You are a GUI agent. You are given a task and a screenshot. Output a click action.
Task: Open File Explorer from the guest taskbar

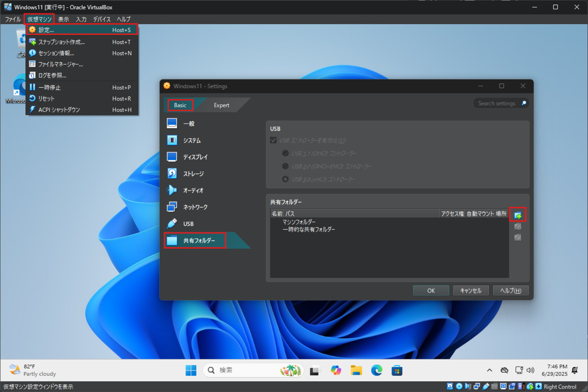(356, 370)
